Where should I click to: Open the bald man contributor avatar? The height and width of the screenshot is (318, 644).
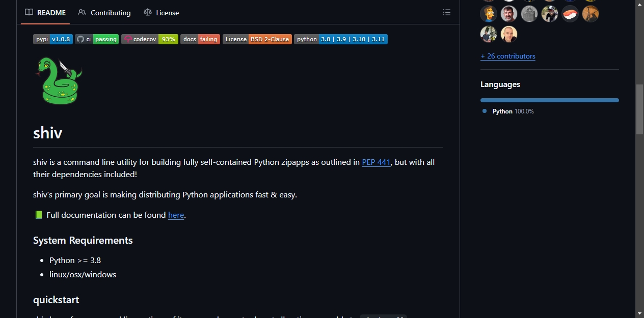[x=509, y=34]
